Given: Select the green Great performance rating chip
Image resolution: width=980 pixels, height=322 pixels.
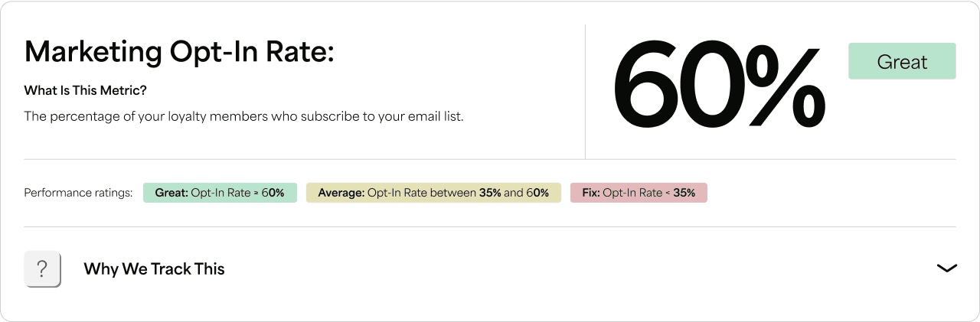Looking at the screenshot, I should pyautogui.click(x=220, y=193).
